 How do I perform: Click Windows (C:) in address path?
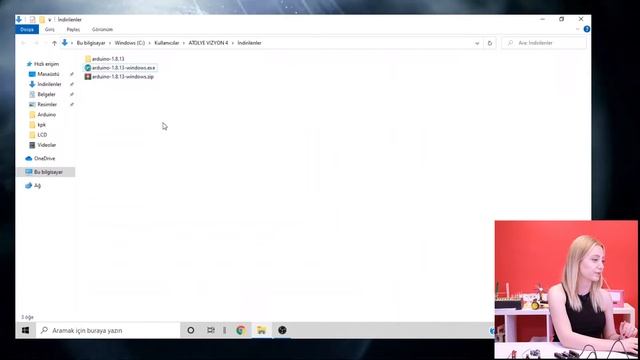pos(130,43)
